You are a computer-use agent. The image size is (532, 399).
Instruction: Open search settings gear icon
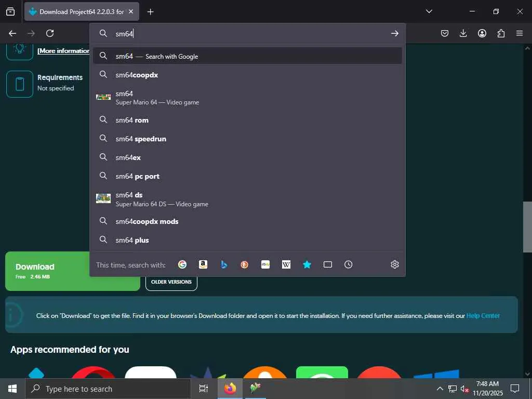click(x=395, y=264)
